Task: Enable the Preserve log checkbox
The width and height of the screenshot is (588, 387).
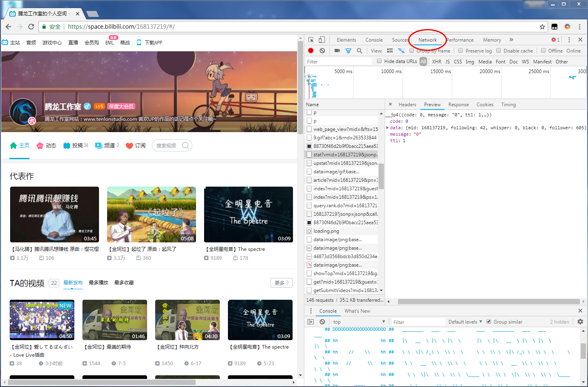Action: coord(460,50)
